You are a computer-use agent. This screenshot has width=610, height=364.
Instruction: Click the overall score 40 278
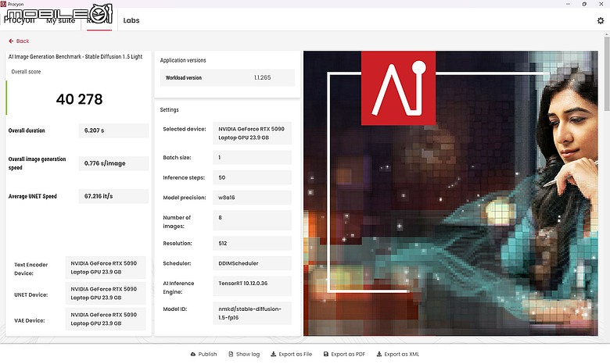[79, 99]
